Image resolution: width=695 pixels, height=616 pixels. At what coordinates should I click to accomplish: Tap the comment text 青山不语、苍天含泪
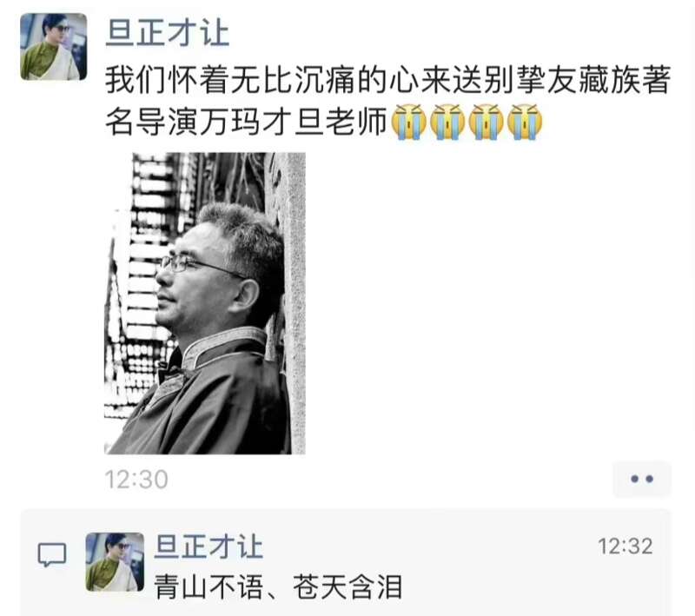point(278,587)
